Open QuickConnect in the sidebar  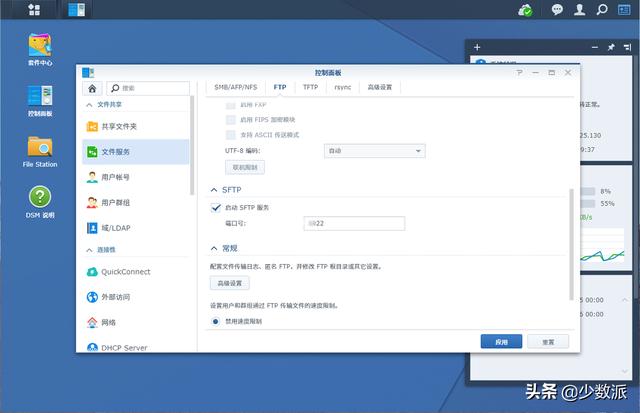click(x=136, y=272)
